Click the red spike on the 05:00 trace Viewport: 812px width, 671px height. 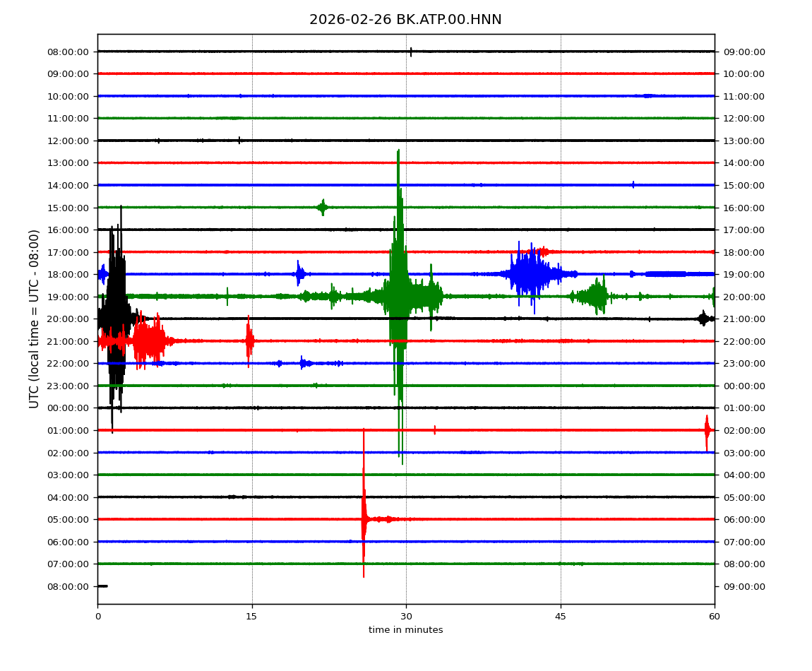coord(364,519)
